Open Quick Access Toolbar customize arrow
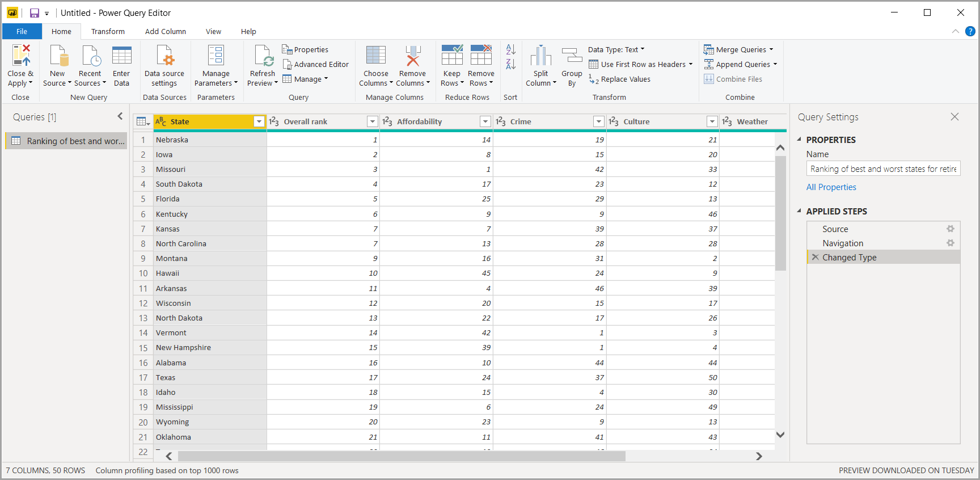 point(47,14)
